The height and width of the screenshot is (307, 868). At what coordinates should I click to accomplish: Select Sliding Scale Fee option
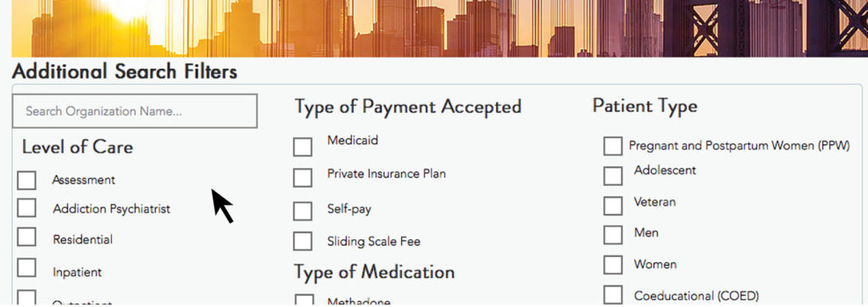tap(303, 241)
